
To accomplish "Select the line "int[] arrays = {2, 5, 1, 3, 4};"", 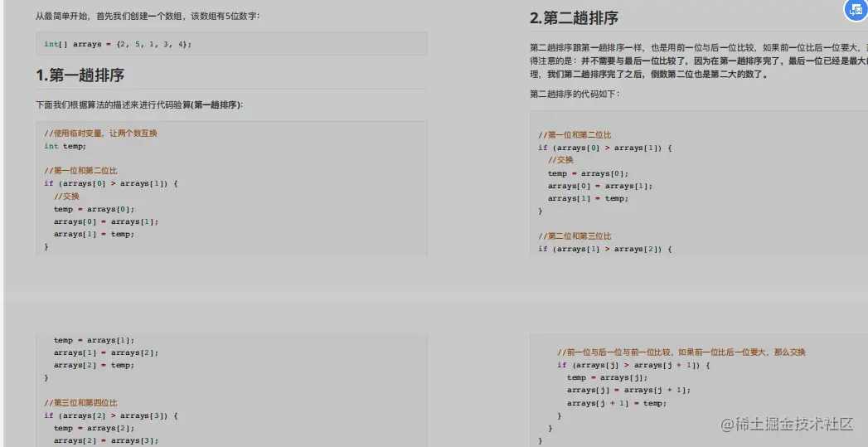I will click(118, 44).
